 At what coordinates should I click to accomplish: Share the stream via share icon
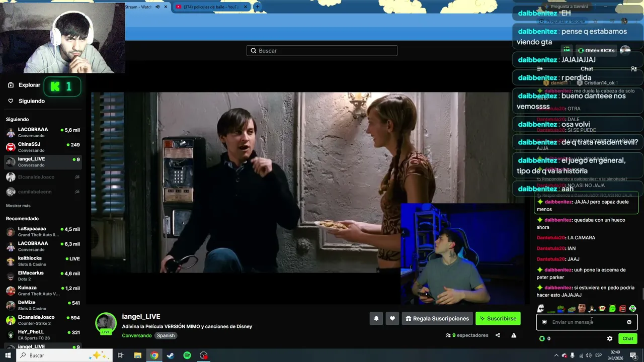click(498, 335)
